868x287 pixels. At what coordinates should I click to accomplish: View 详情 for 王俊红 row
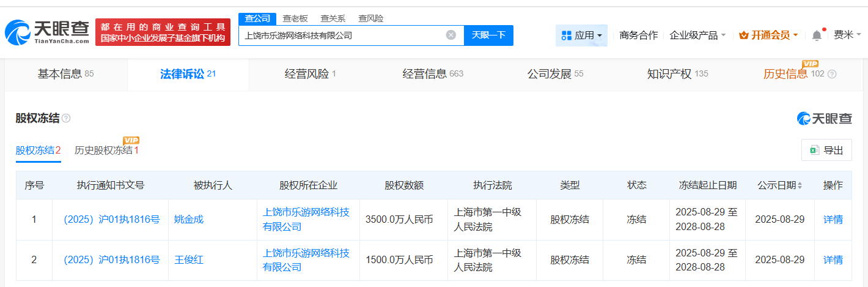tap(833, 260)
